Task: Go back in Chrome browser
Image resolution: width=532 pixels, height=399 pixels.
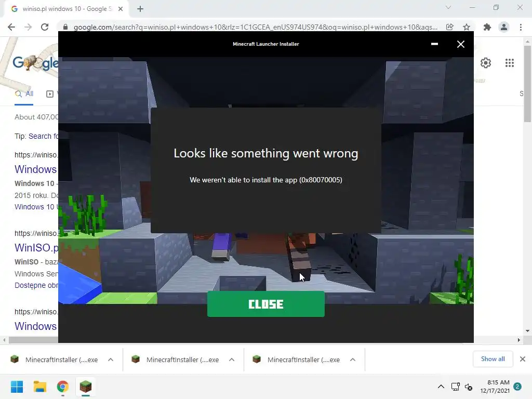Action: click(x=11, y=27)
